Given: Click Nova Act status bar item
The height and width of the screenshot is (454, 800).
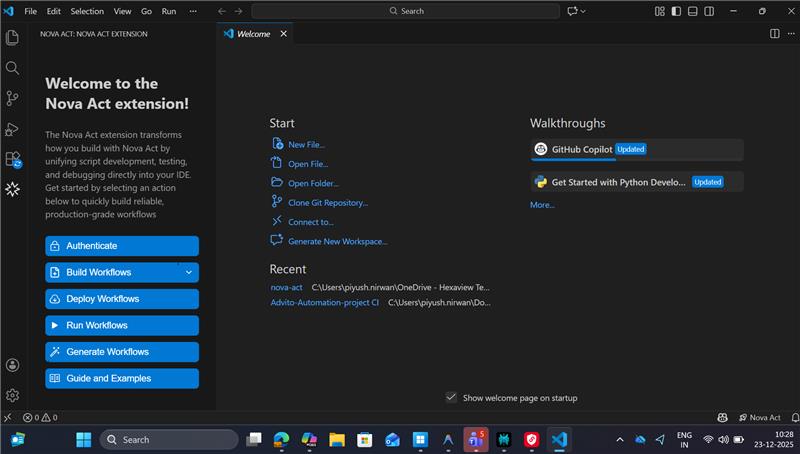Looking at the screenshot, I should (760, 417).
